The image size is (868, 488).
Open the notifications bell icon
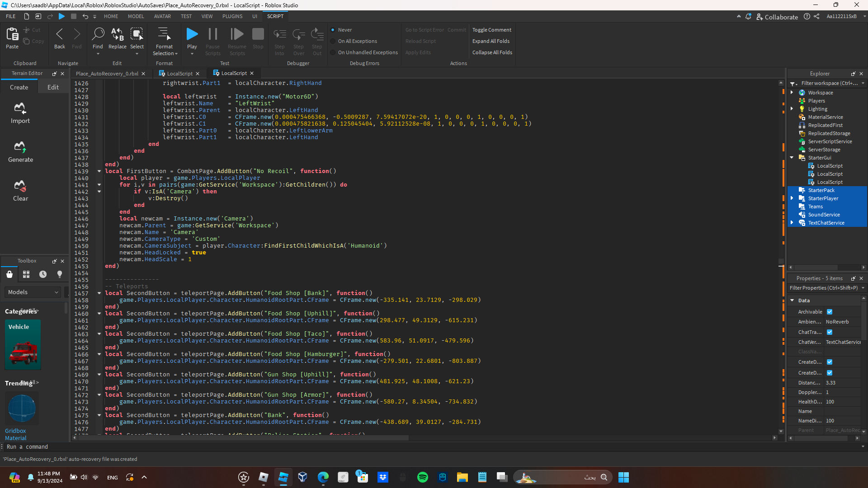(748, 17)
